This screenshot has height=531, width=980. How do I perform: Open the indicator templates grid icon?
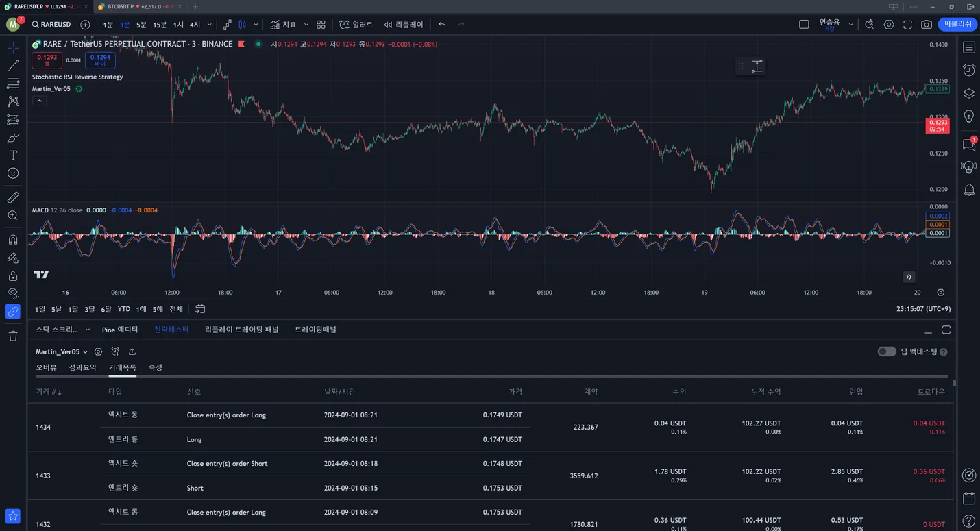point(321,25)
